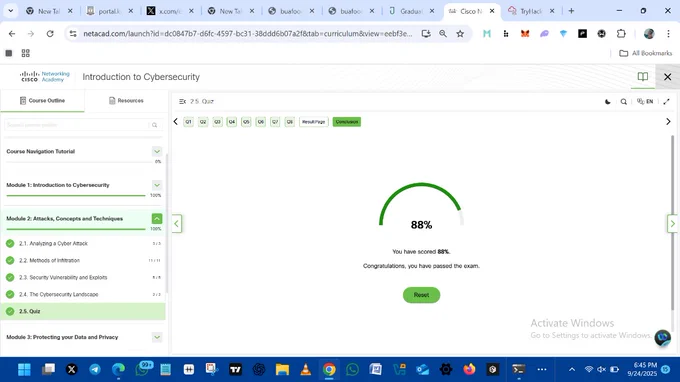The height and width of the screenshot is (382, 680).
Task: Expand content to fullscreen arrows icon
Action: tap(666, 101)
